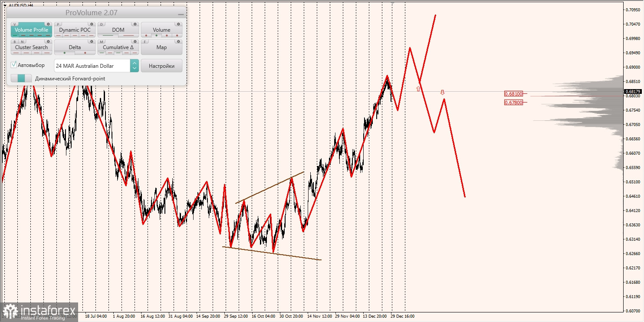The width and height of the screenshot is (644, 322).
Task: Click the 14 Sep 20:00 time label
Action: 208,316
